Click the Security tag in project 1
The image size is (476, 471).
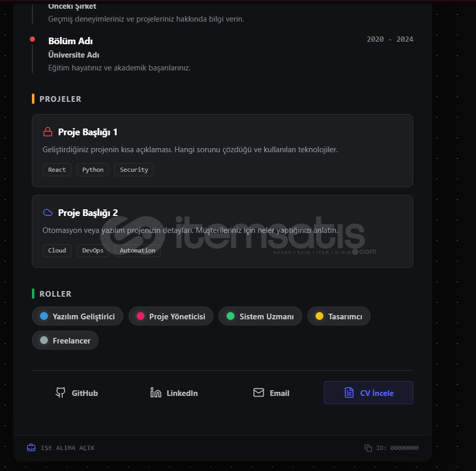tap(134, 170)
